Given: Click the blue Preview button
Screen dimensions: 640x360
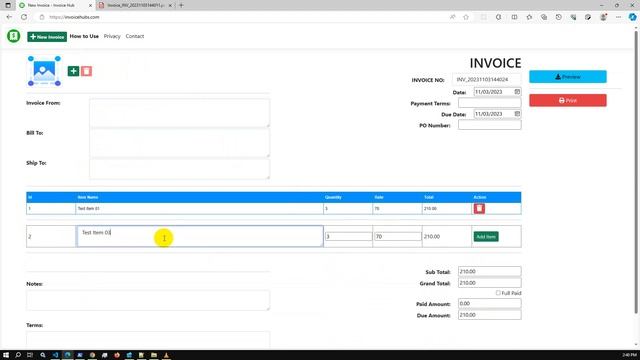Looking at the screenshot, I should 568,77.
